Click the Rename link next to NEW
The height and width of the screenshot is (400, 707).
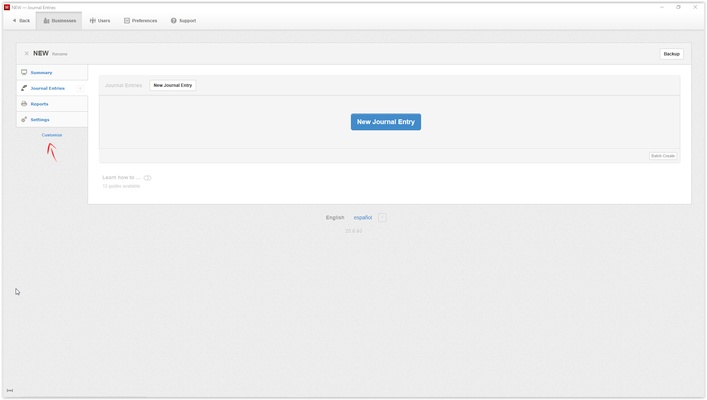point(60,54)
